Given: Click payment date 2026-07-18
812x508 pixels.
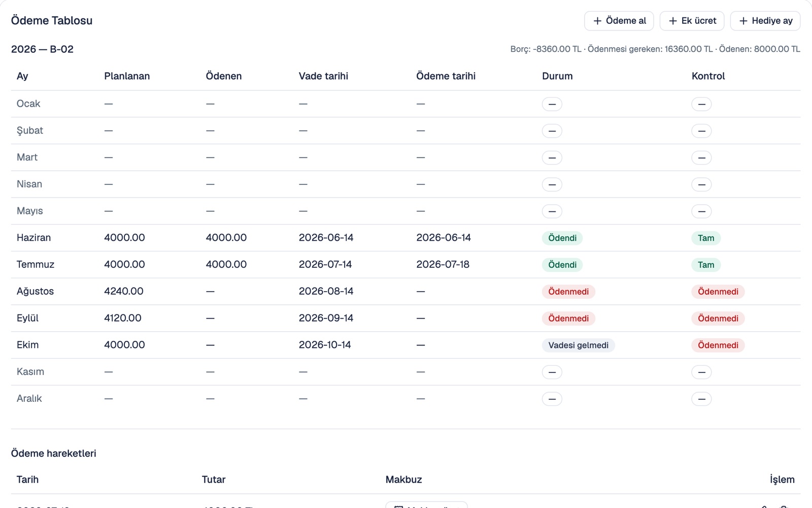Looking at the screenshot, I should coord(443,265).
